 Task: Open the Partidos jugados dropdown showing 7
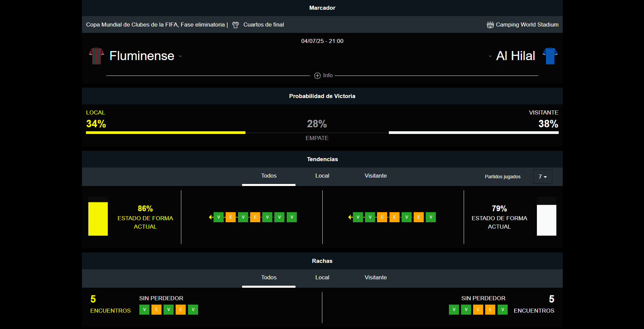coord(543,177)
